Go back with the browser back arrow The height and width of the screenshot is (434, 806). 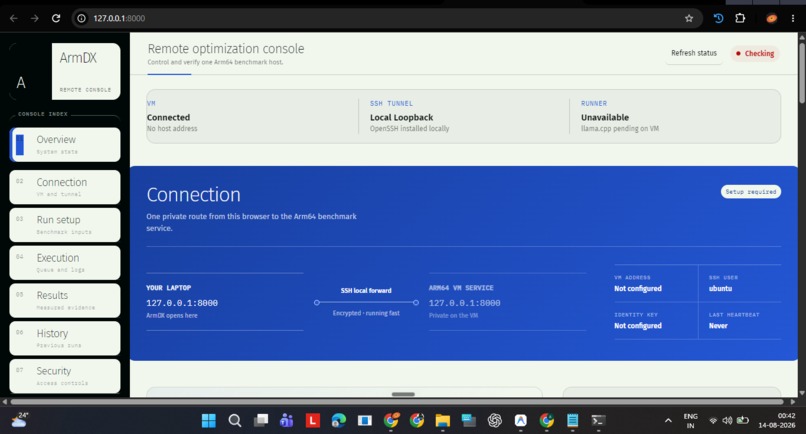(14, 19)
